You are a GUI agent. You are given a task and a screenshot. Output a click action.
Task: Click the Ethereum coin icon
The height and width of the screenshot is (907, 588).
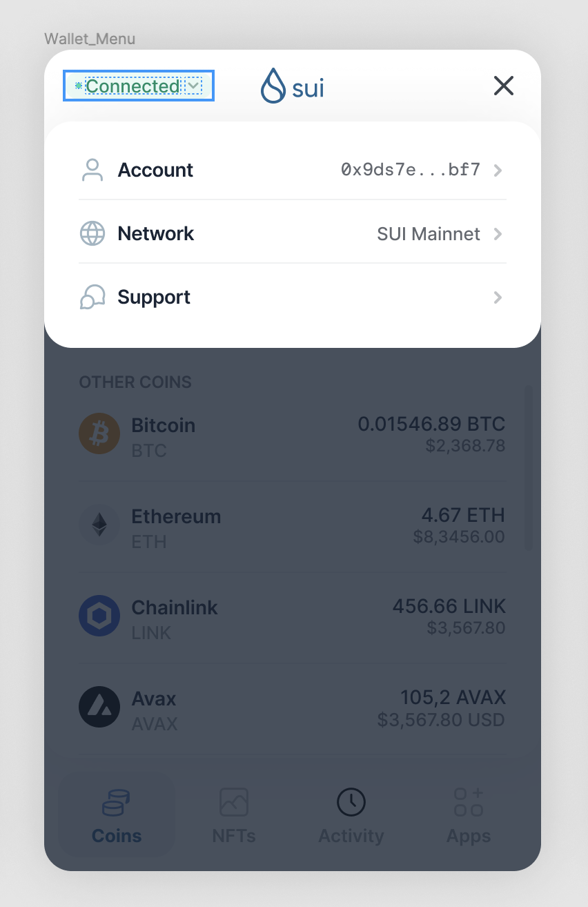click(99, 525)
